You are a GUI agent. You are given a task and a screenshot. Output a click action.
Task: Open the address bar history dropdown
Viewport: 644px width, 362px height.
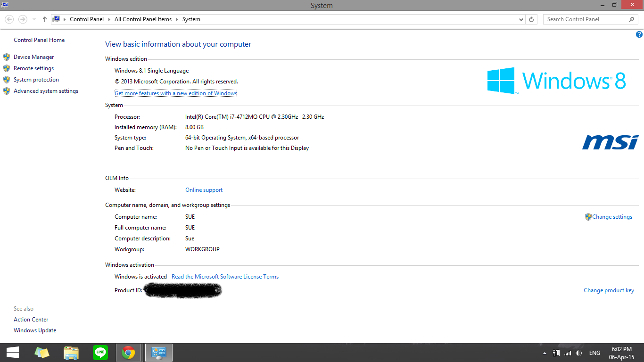coord(521,20)
